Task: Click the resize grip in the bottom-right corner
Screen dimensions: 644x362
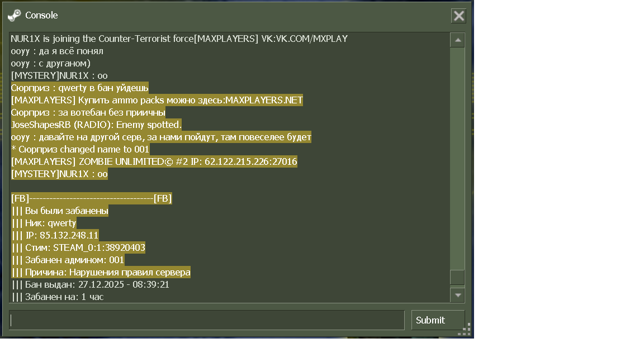Action: 464,330
